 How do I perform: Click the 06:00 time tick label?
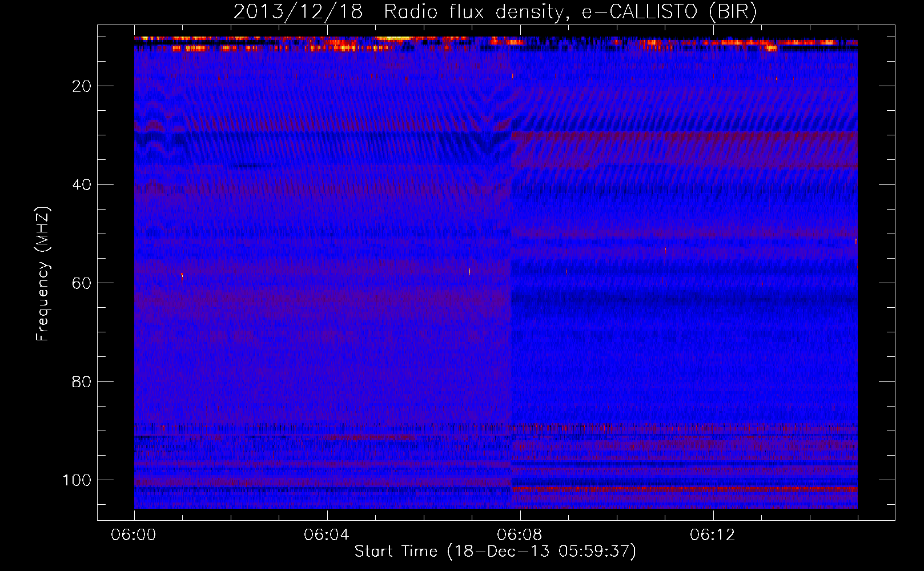[134, 535]
